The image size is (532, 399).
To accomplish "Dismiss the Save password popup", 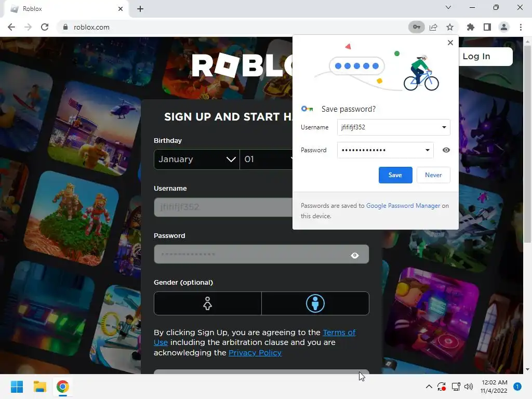I will click(x=450, y=43).
